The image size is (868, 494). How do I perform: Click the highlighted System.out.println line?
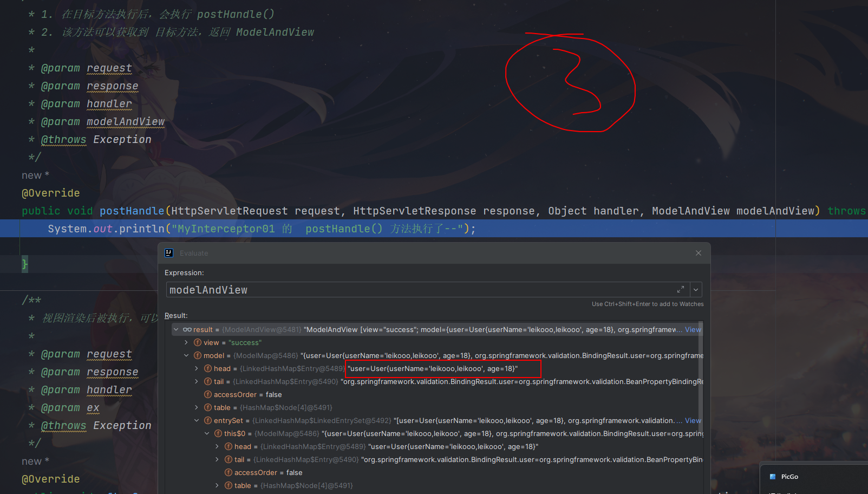point(434,229)
